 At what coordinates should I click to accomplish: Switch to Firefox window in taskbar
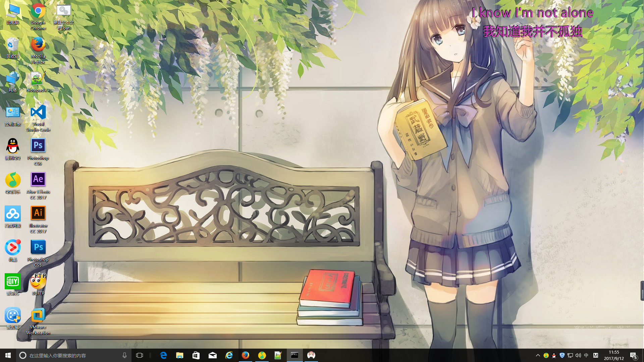point(246,355)
